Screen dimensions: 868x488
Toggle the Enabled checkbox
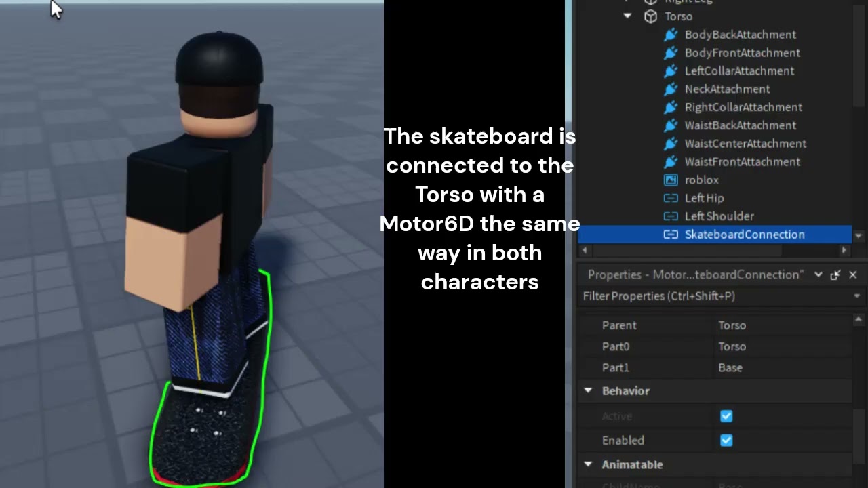726,440
